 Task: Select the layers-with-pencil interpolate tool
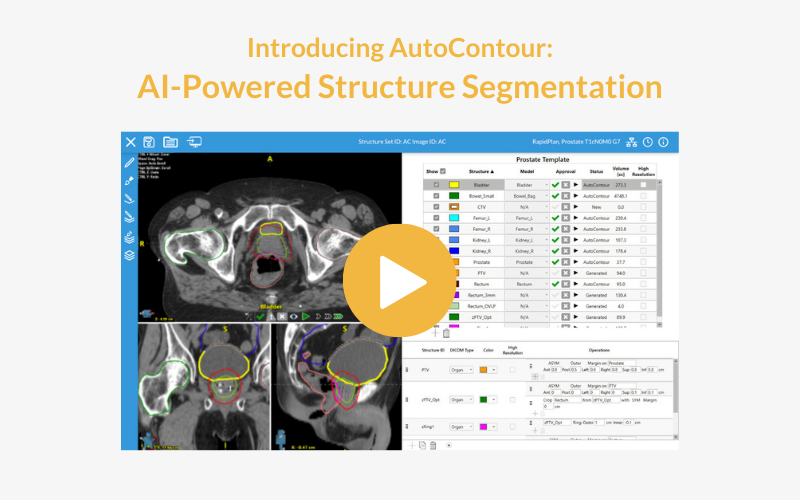129,237
